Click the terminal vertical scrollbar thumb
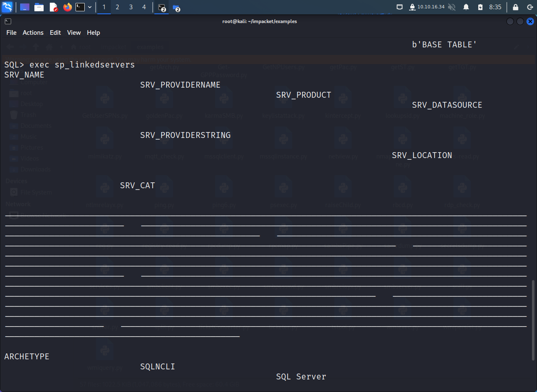The image size is (537, 392). coord(533,319)
